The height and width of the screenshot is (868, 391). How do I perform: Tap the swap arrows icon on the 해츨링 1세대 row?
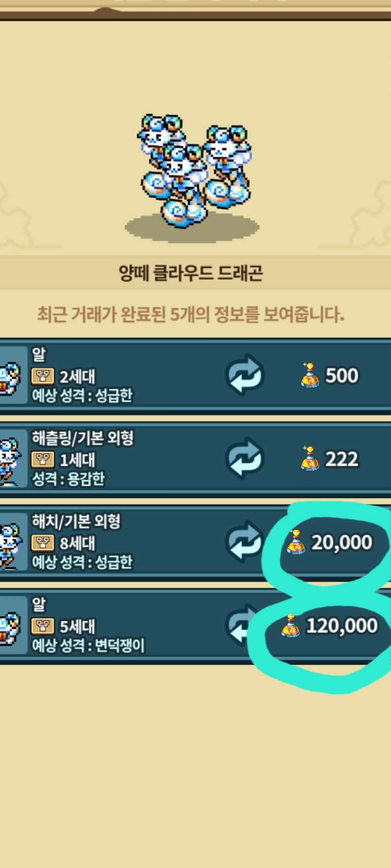pyautogui.click(x=245, y=459)
